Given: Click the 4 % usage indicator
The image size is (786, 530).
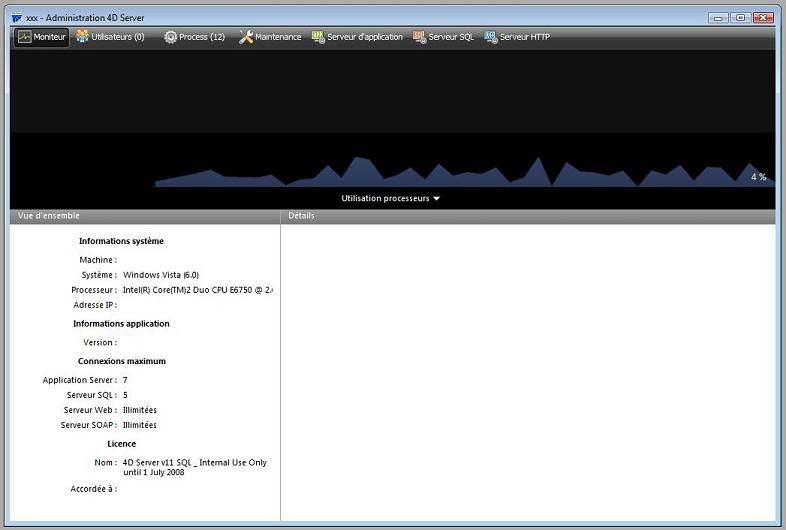Looking at the screenshot, I should pos(758,177).
